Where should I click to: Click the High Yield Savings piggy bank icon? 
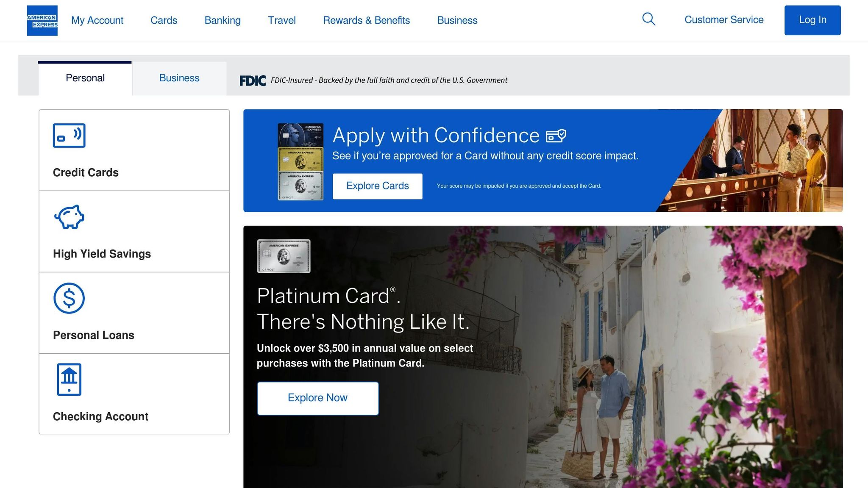point(69,217)
